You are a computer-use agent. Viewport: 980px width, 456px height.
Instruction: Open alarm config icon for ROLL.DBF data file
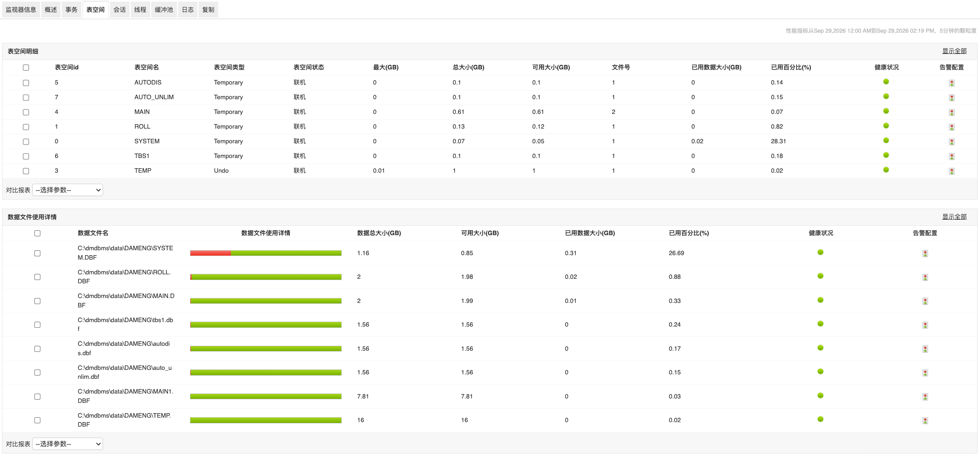tap(925, 277)
